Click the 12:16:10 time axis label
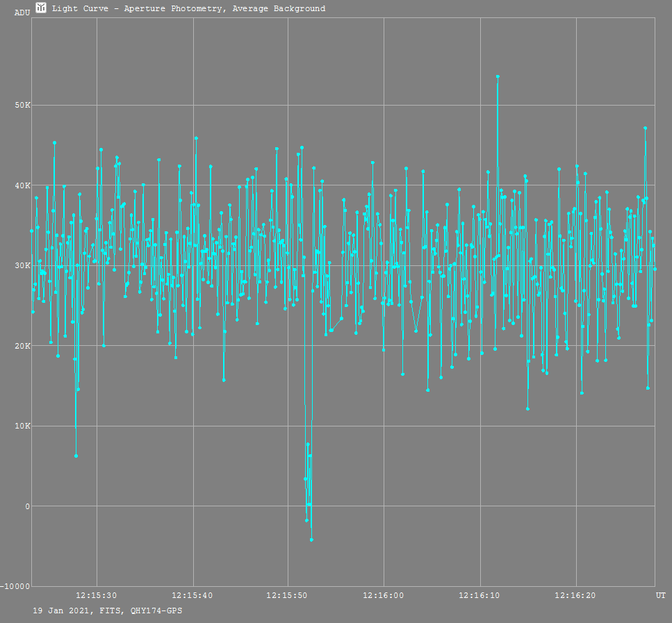This screenshot has height=623, width=672. tap(479, 596)
